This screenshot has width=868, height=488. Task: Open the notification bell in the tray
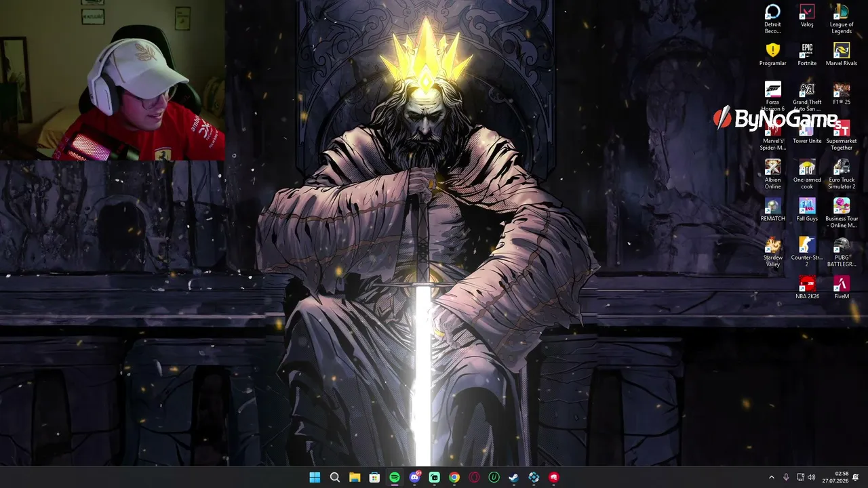(x=856, y=477)
